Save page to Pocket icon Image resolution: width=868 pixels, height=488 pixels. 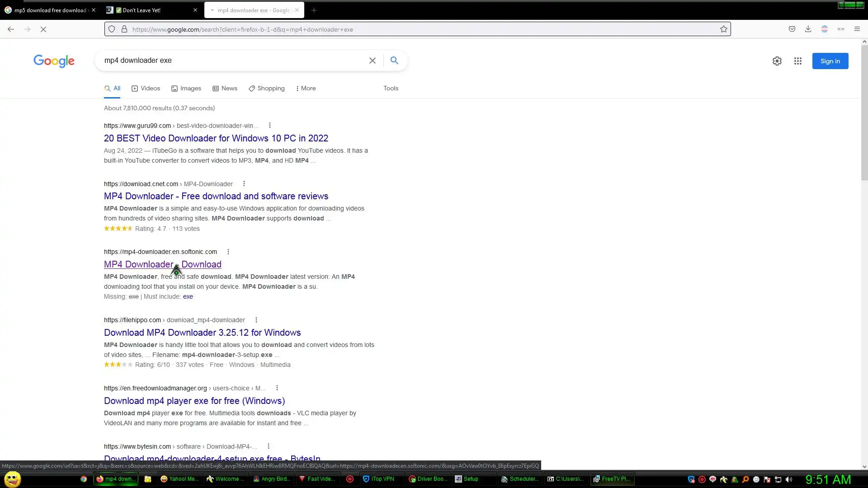tap(792, 29)
